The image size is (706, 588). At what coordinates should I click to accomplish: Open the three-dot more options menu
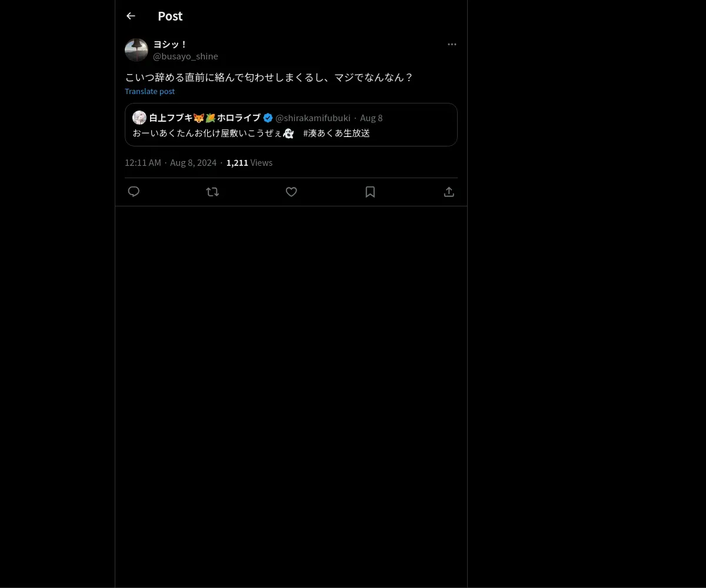pyautogui.click(x=452, y=44)
